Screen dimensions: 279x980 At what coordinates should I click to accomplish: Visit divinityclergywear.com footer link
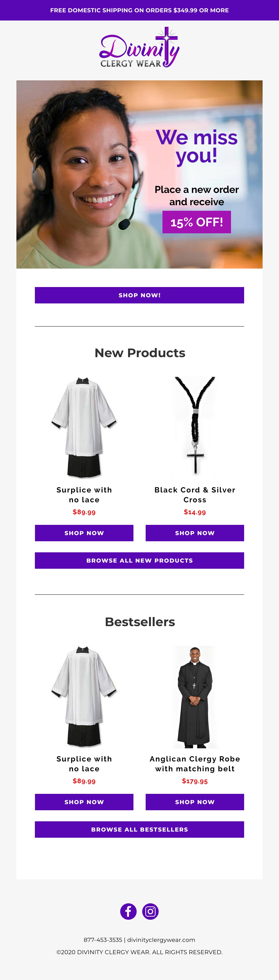point(161,940)
